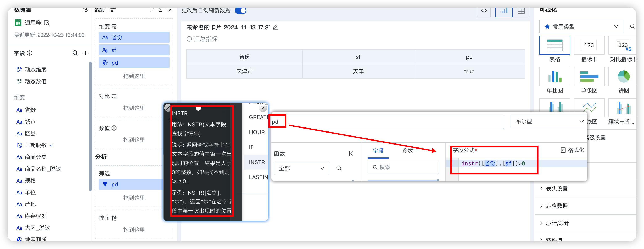644x249 pixels.
Task: Click formula editor line instr
Action: point(493,163)
